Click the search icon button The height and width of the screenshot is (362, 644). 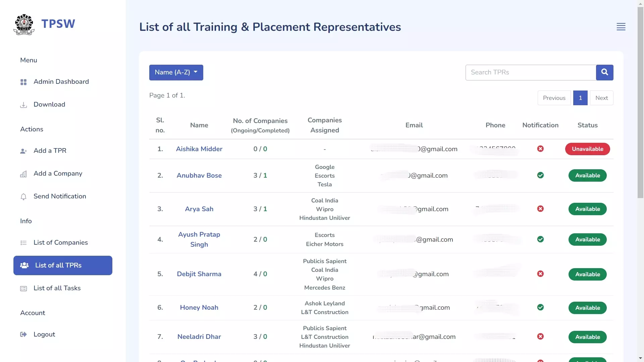(605, 72)
